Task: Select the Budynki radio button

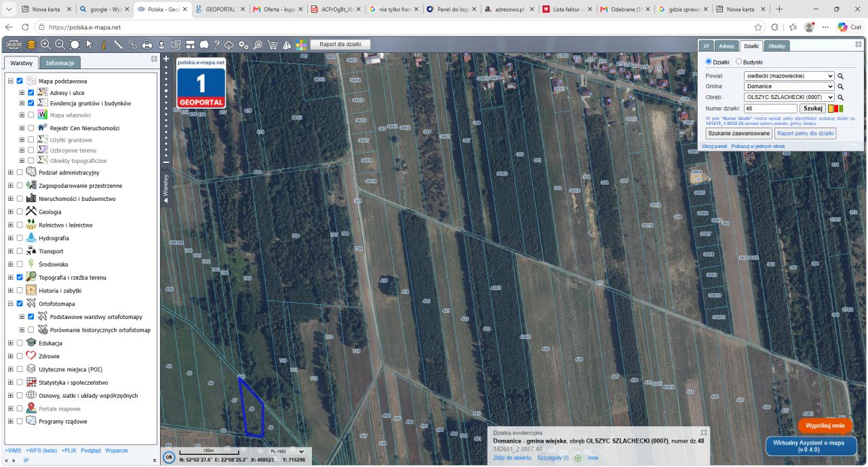Action: point(739,62)
